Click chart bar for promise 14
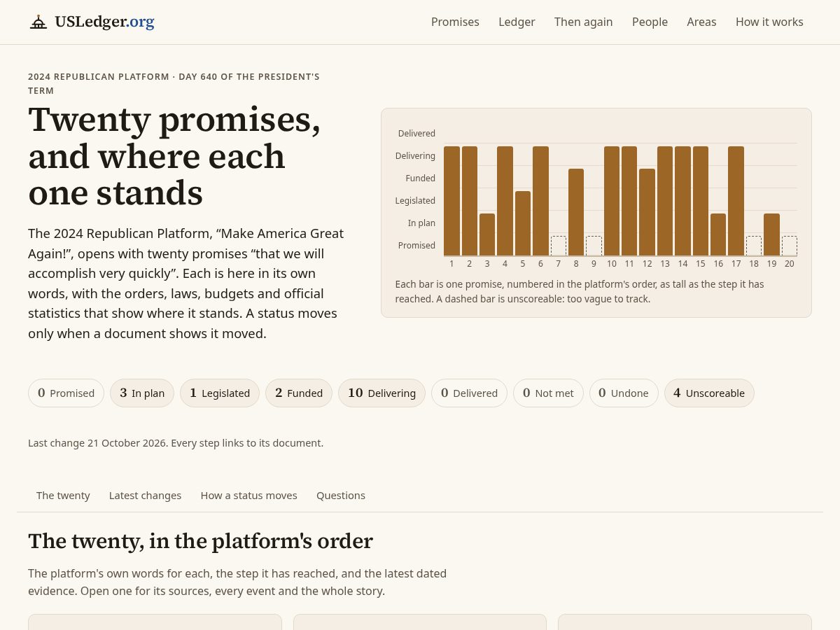 point(682,201)
